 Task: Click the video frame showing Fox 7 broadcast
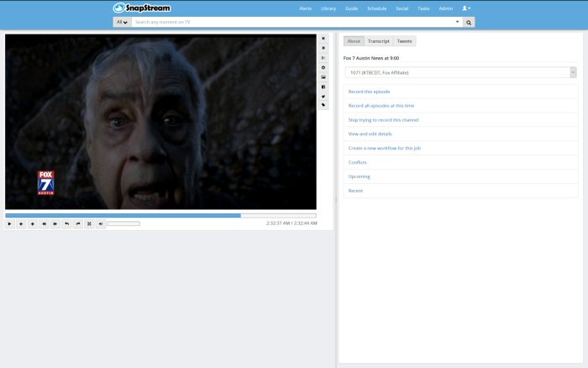[160, 122]
